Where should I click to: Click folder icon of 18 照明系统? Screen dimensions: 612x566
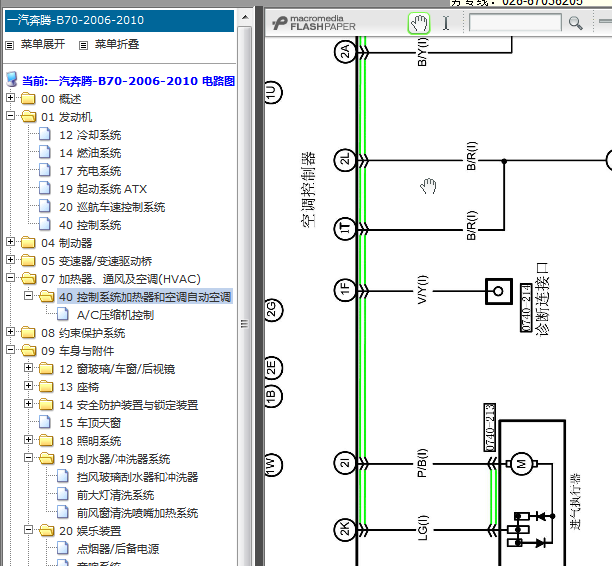[46, 440]
